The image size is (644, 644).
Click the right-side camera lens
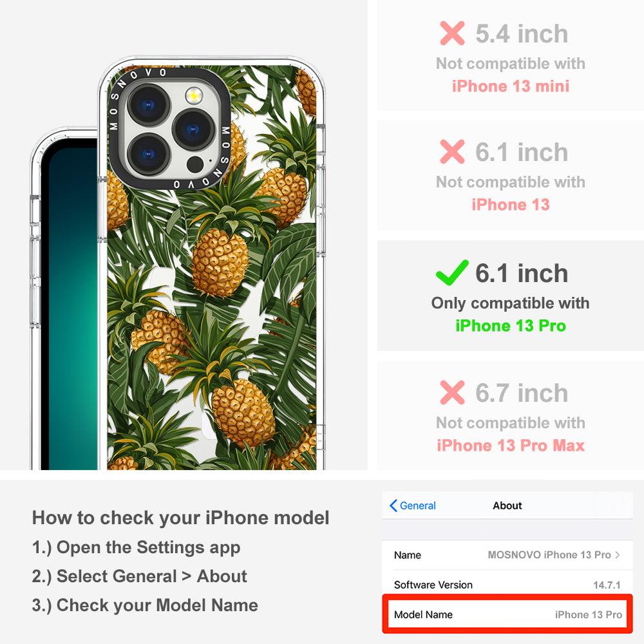[193, 129]
